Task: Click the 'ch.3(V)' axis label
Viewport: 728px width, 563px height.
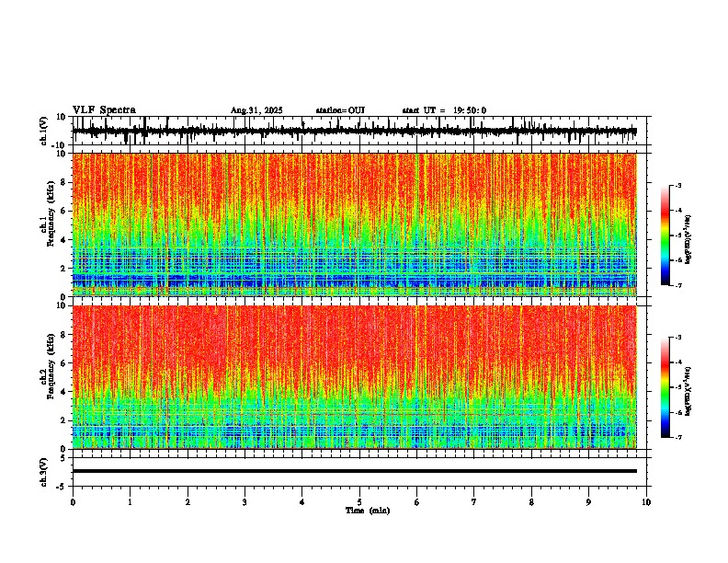Action: click(x=44, y=472)
